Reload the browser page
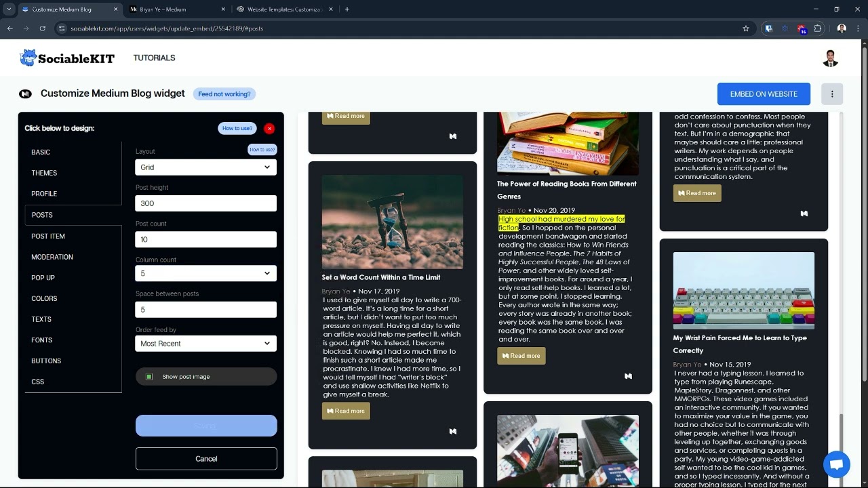Image resolution: width=868 pixels, height=488 pixels. 42,28
